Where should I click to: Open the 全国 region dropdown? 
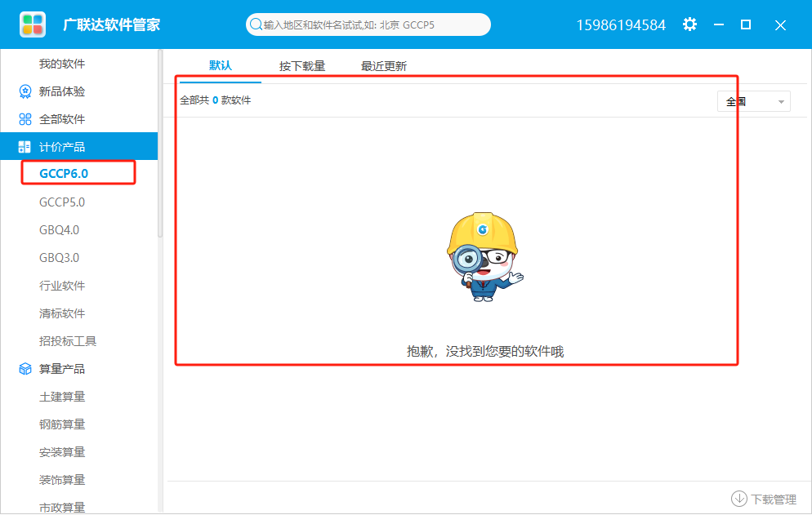[x=753, y=101]
